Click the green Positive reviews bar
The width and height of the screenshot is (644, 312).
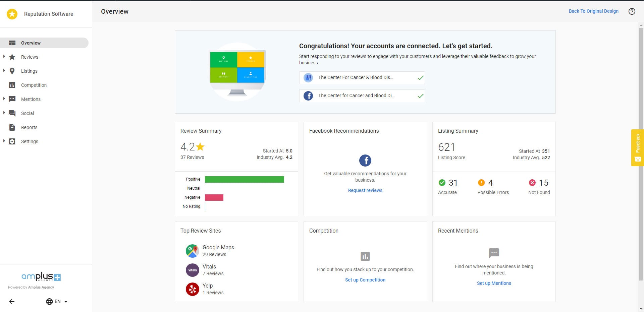[x=244, y=180]
